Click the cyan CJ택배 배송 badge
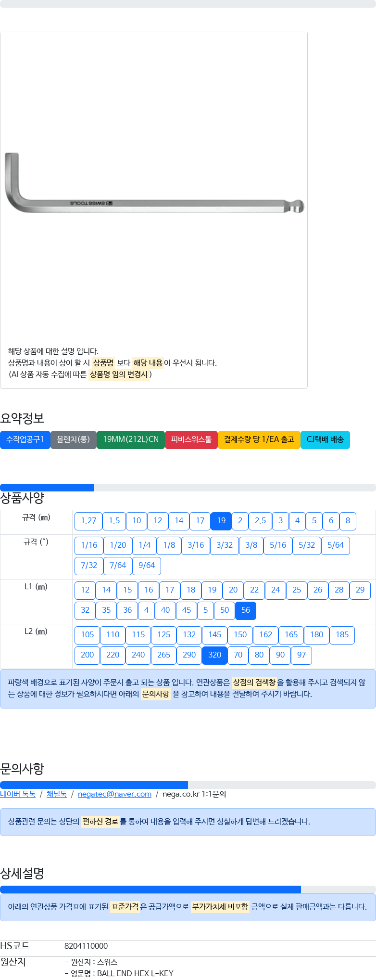Screen dimensions: 376x980 point(325,439)
